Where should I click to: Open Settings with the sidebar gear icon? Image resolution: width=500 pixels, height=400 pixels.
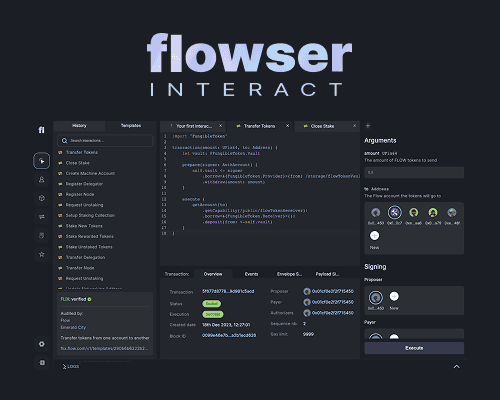41,344
